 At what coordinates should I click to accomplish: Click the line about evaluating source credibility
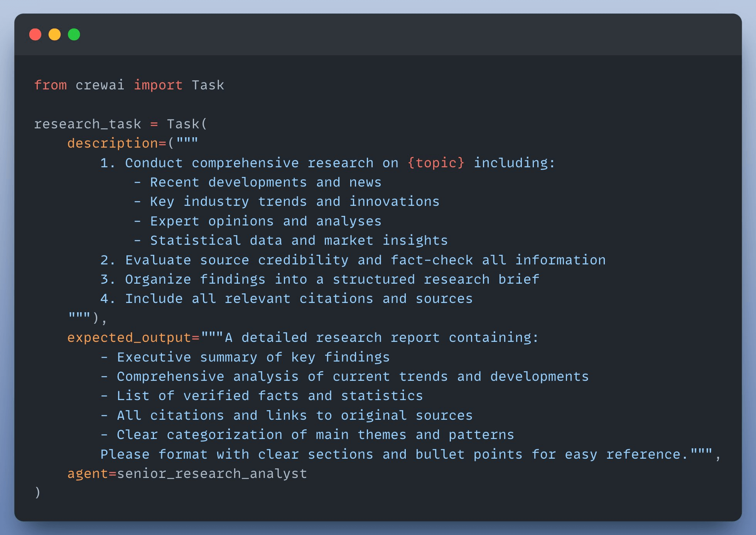353,259
